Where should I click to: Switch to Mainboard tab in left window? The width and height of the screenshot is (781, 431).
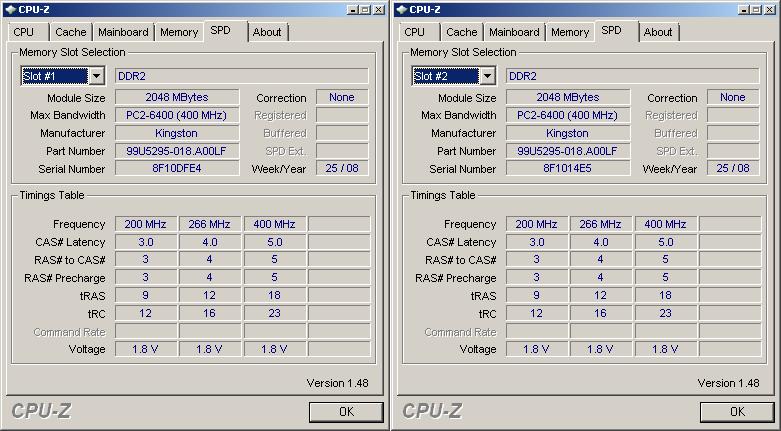pyautogui.click(x=123, y=32)
